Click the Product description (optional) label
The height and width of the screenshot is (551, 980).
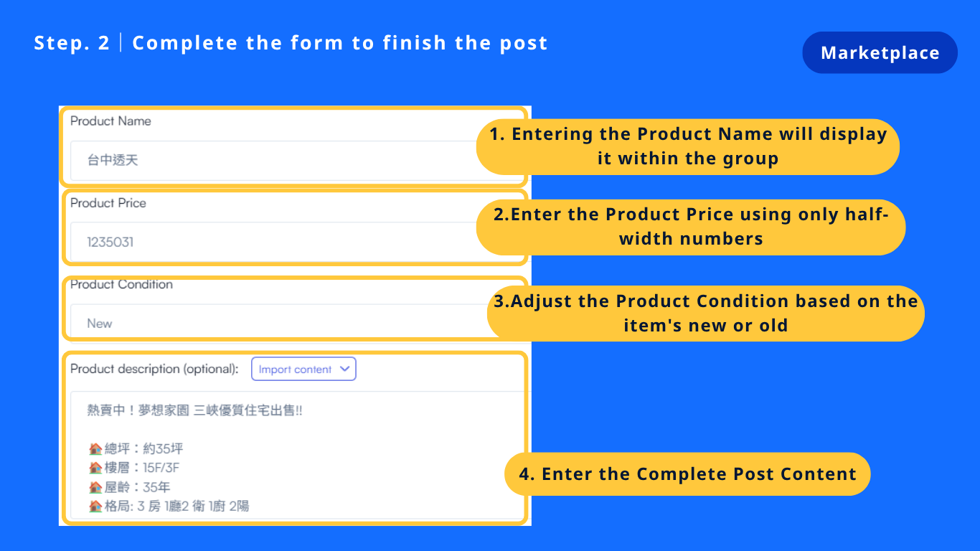click(154, 369)
